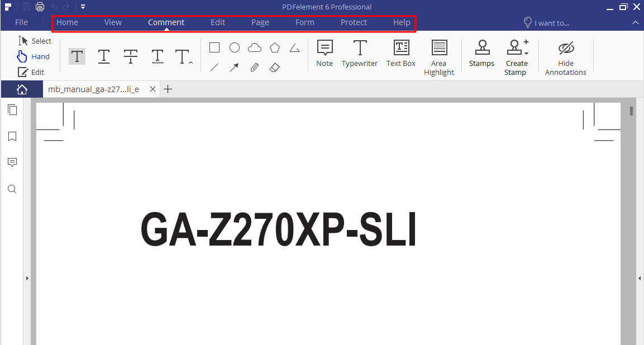
Task: Click the Undo arrow
Action: click(x=54, y=7)
